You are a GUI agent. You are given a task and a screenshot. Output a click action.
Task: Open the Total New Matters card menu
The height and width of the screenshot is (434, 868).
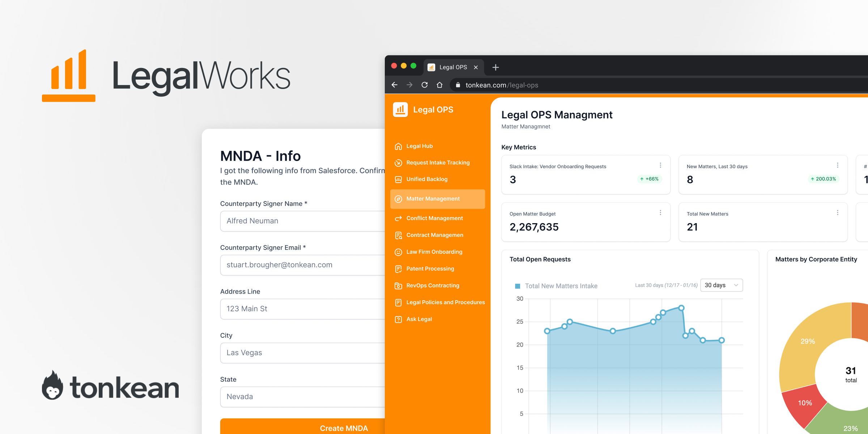[838, 213]
